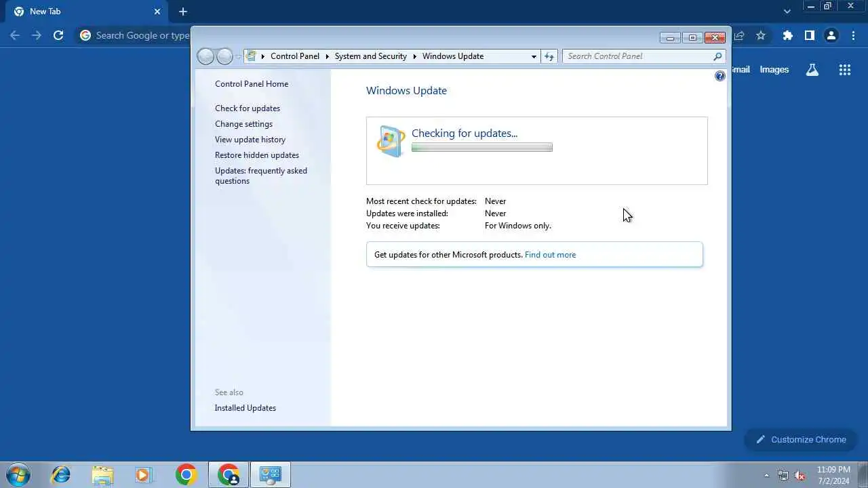Open recent pages dropdown arrow
Viewport: 868px width, 488px height.
pos(237,56)
